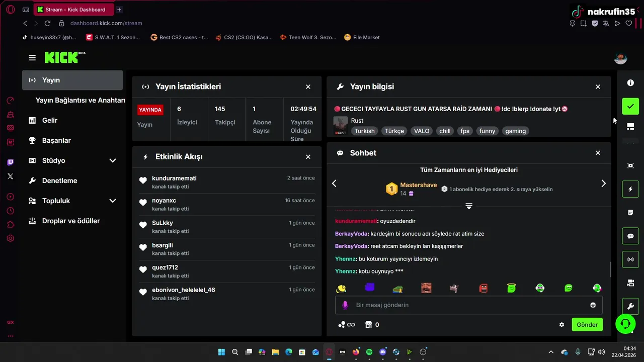
Task: Click the dashboard.kick.com address bar
Action: tap(106, 23)
